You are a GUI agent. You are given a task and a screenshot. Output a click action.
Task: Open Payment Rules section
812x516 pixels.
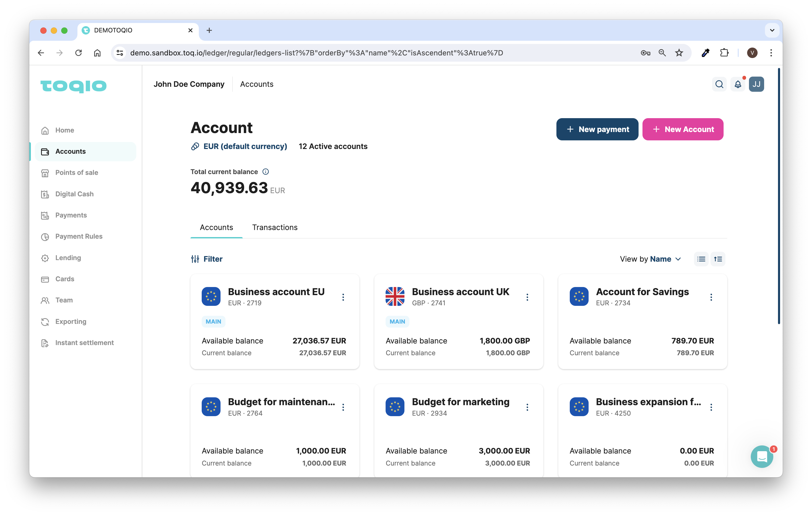[85, 237]
